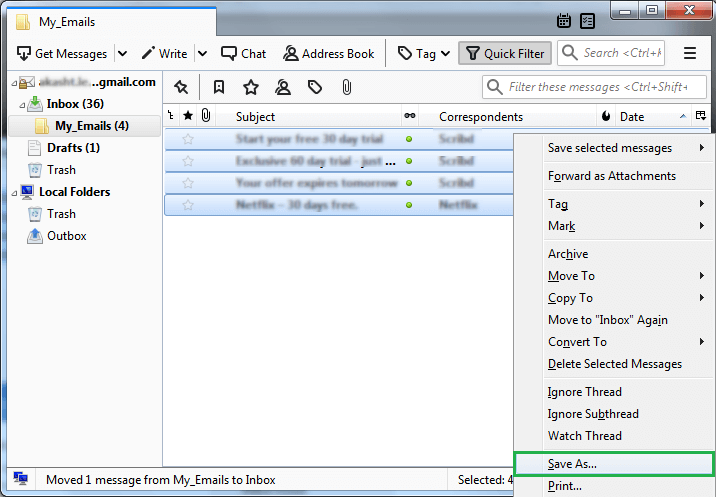This screenshot has height=497, width=716.
Task: Choose Save As... menu entry
Action: 614,464
